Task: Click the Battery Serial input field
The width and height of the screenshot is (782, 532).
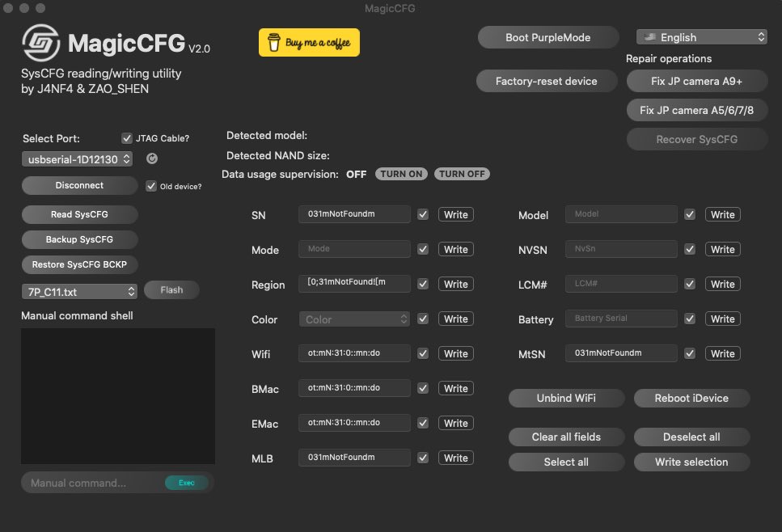Action: click(x=621, y=318)
